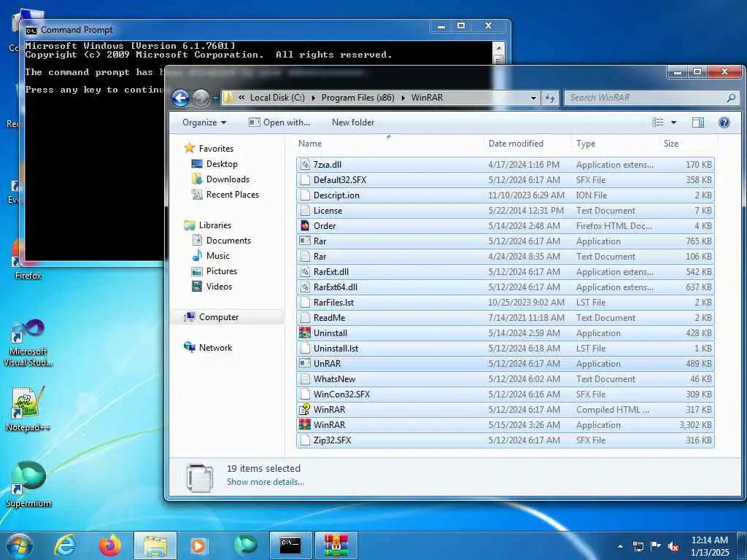Click the Explorer Forward navigation arrow
The width and height of the screenshot is (747, 560).
click(201, 98)
